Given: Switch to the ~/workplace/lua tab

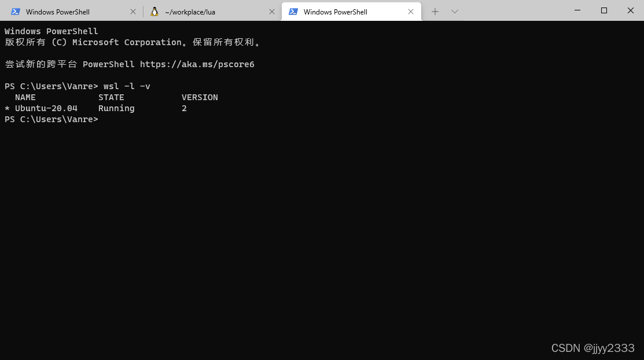Looking at the screenshot, I should click(212, 12).
